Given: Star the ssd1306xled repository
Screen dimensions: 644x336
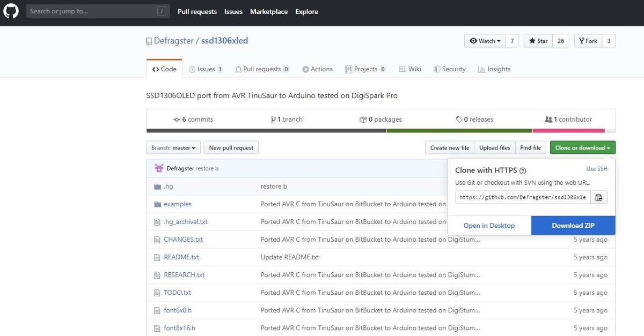Looking at the screenshot, I should [x=538, y=41].
